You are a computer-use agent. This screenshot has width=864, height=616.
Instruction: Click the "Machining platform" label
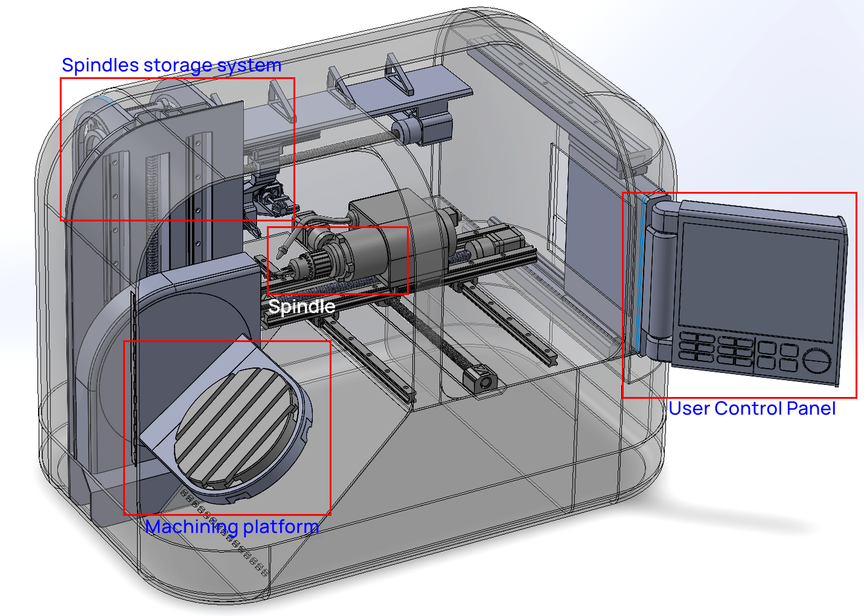232,527
